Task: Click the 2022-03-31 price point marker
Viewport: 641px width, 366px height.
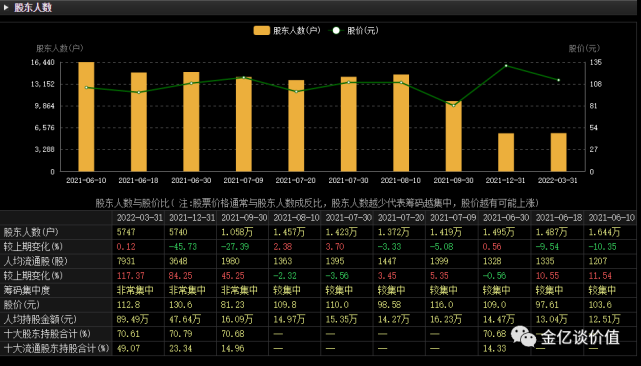Action: coord(558,80)
